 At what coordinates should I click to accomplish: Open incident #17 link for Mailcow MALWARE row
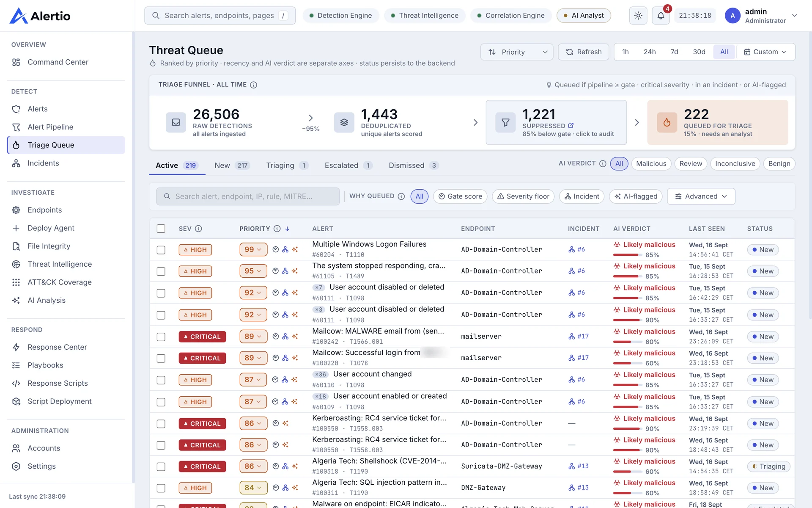tap(579, 337)
